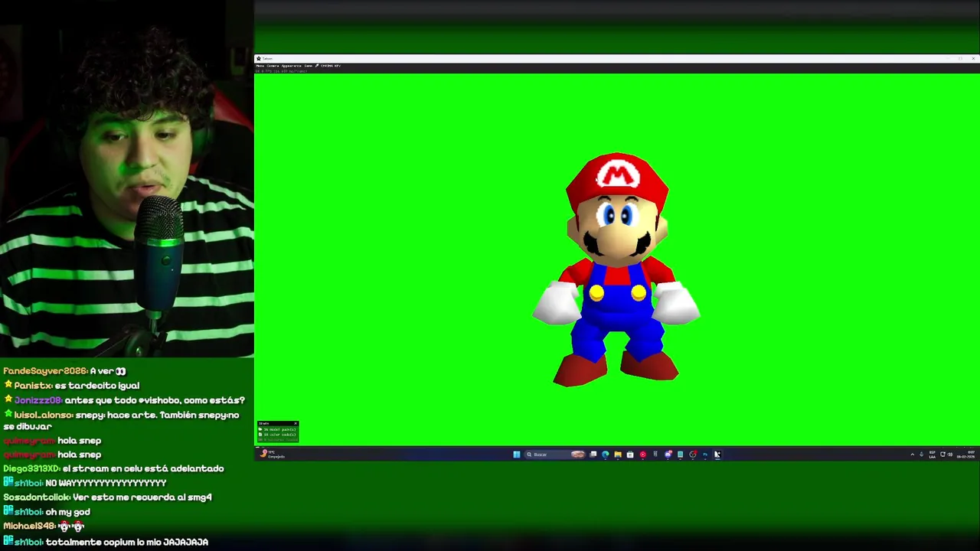Click the Saturn window title icon
The height and width of the screenshot is (551, 980).
click(259, 59)
